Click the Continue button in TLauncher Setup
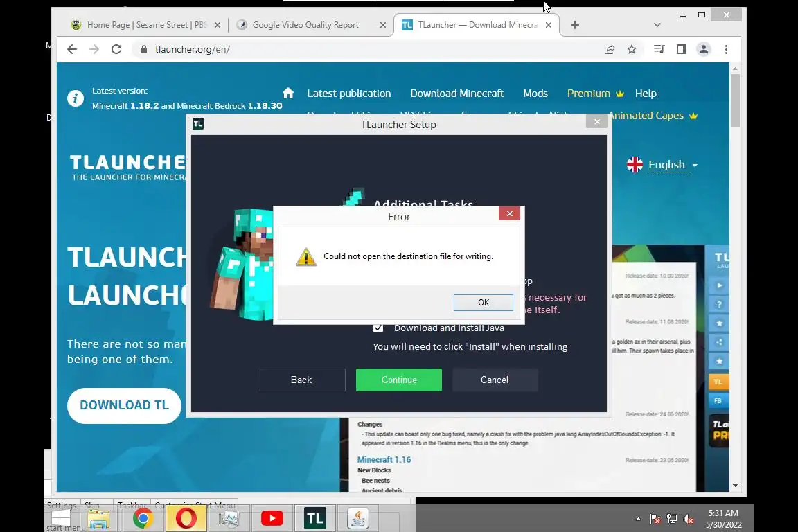This screenshot has height=532, width=798. tap(399, 380)
